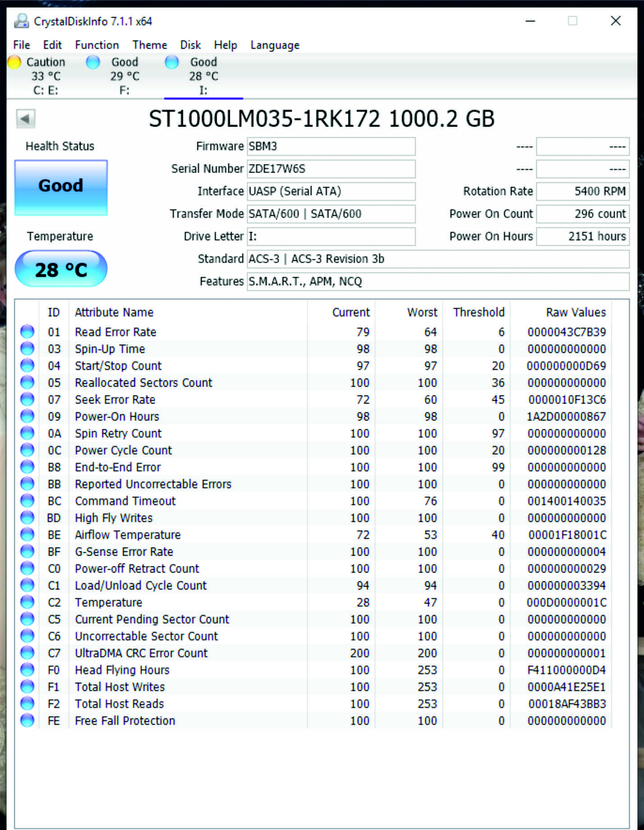The image size is (644, 830).
Task: Click status orb for UltraDMA CRC Error Count
Action: coord(27,652)
